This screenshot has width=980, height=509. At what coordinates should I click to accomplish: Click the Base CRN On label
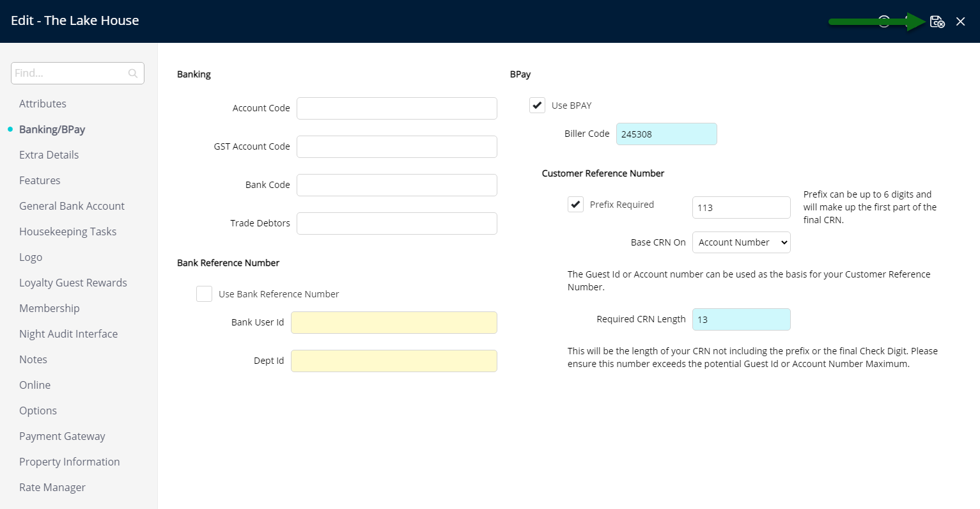click(x=658, y=242)
